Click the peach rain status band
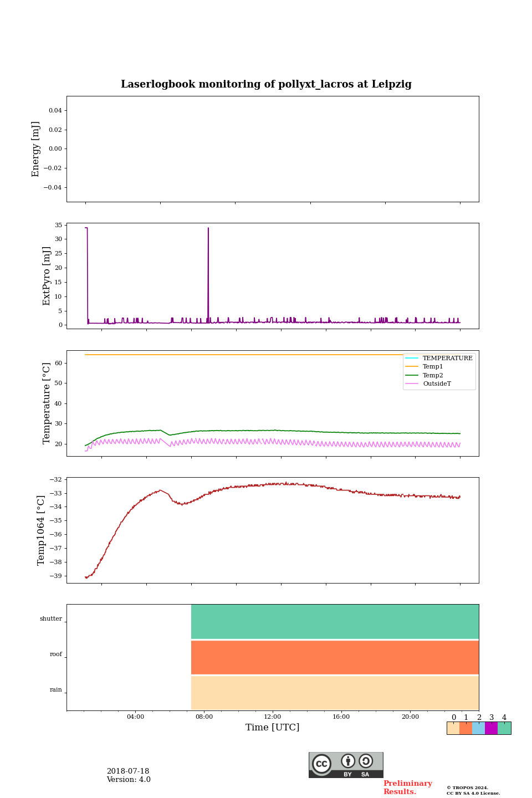This screenshot has width=532, height=798. [x=335, y=693]
